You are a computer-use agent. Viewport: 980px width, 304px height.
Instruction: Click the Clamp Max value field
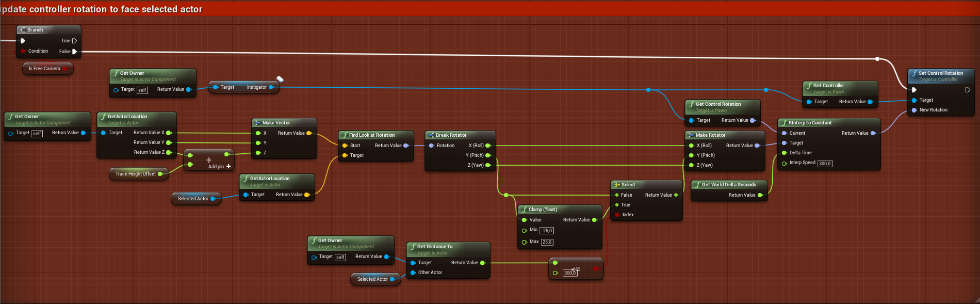(x=547, y=242)
